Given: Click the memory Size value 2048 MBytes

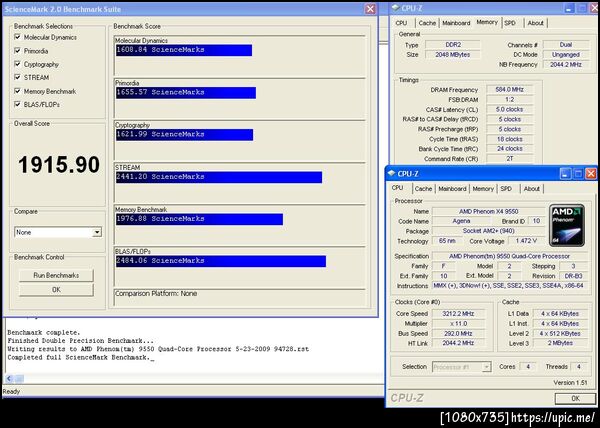Looking at the screenshot, I should [453, 55].
